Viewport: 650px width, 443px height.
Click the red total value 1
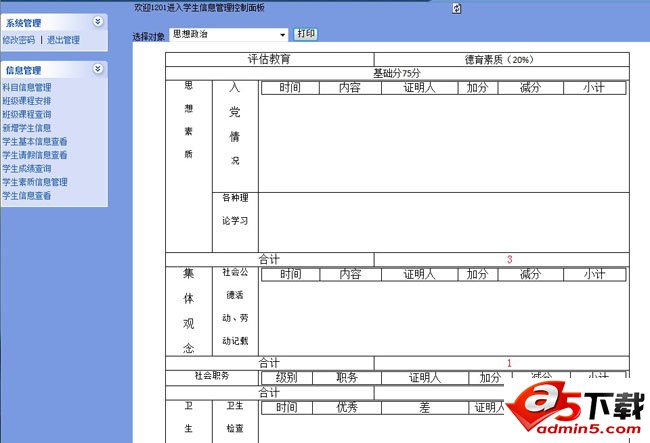[509, 363]
